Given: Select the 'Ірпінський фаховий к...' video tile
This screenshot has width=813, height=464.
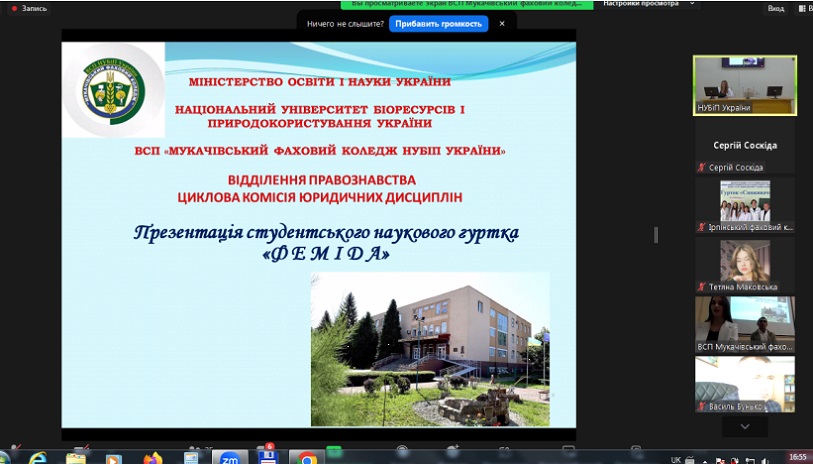Looking at the screenshot, I should pos(745,204).
